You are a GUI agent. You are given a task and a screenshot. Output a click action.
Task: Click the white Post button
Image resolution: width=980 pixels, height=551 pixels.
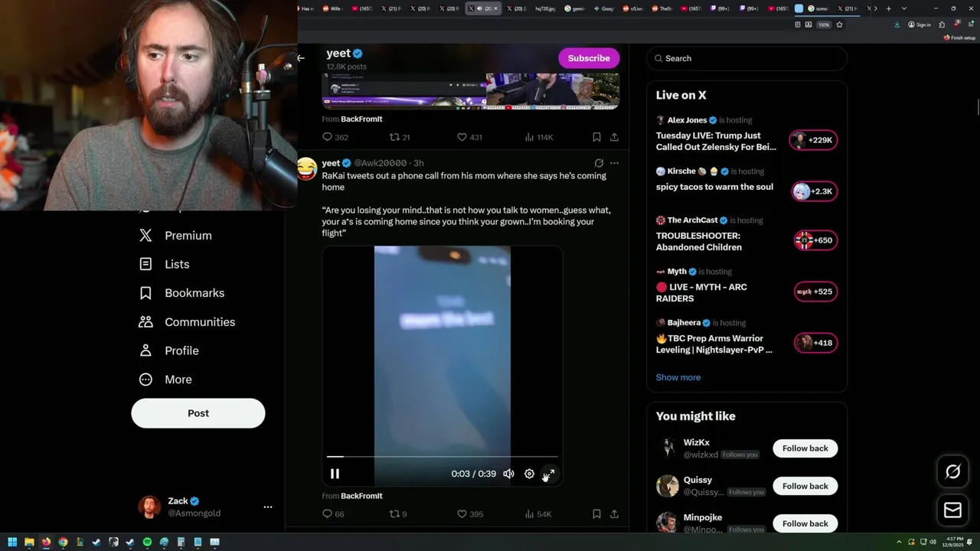point(198,413)
